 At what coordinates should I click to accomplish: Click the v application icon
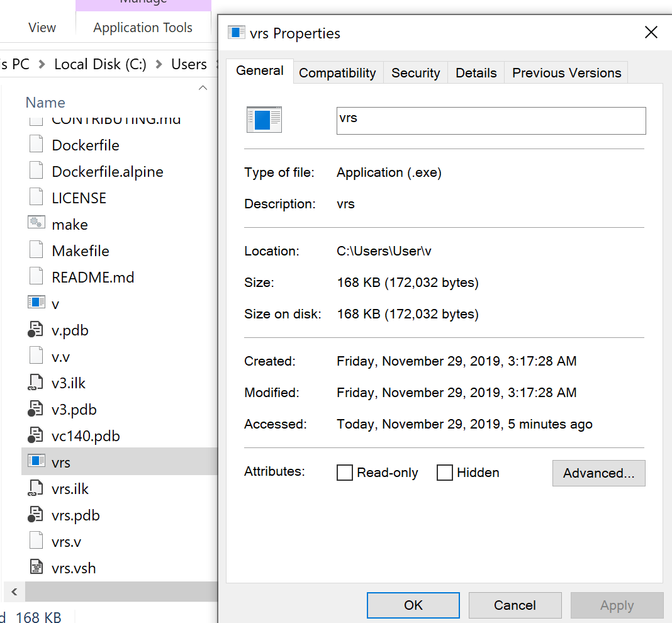click(36, 302)
